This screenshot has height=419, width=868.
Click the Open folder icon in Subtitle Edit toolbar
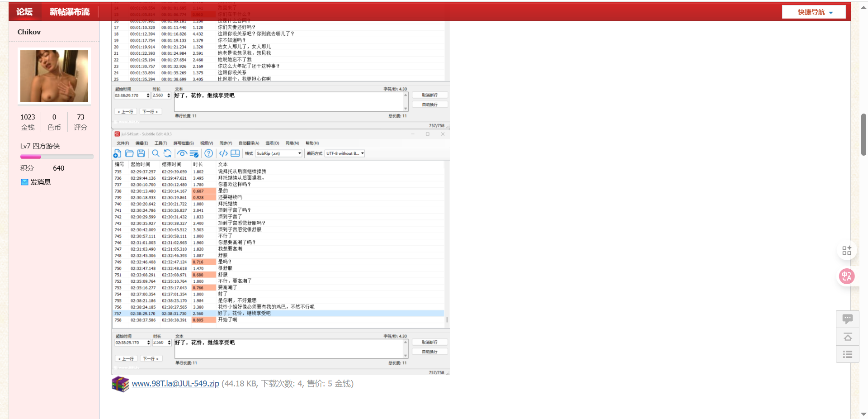(129, 153)
